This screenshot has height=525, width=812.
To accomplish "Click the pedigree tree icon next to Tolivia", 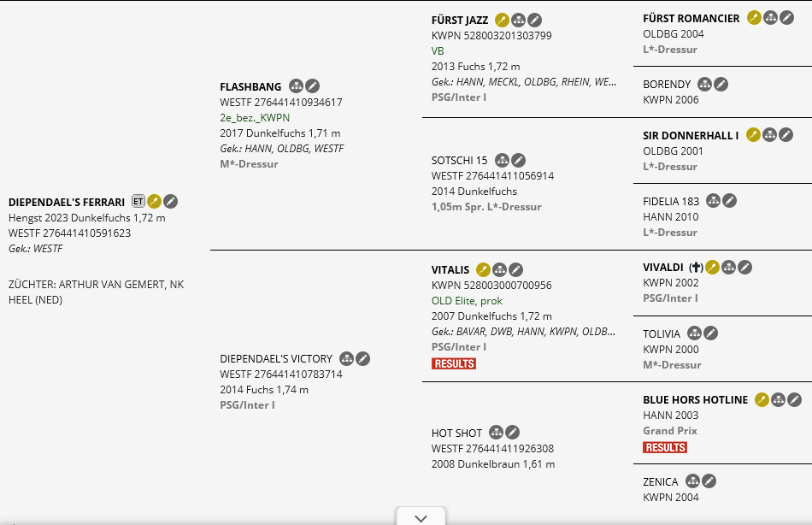I will point(694,333).
